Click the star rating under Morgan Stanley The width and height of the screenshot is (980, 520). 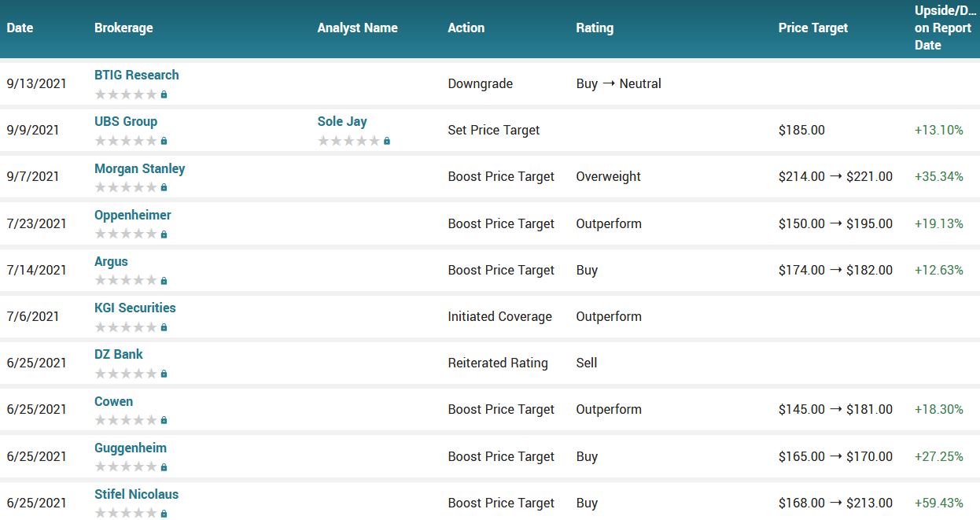[126, 187]
